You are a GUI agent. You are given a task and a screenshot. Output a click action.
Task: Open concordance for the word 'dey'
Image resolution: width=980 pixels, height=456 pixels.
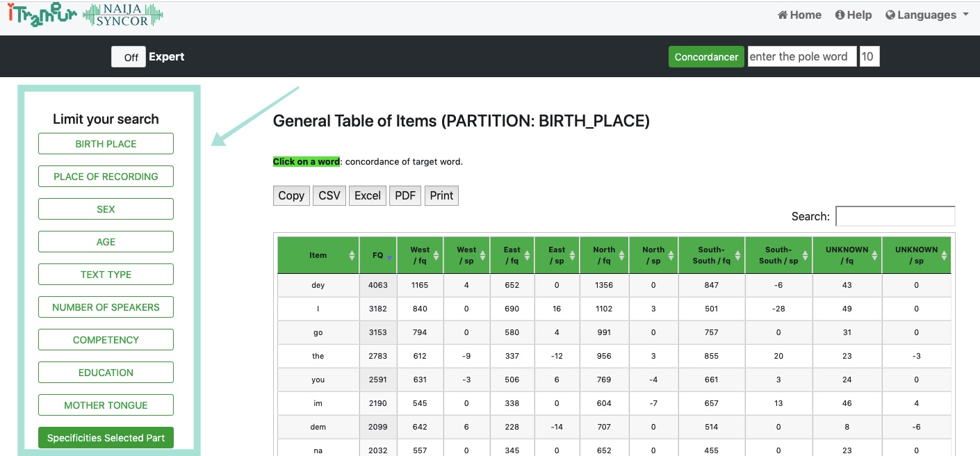(318, 285)
